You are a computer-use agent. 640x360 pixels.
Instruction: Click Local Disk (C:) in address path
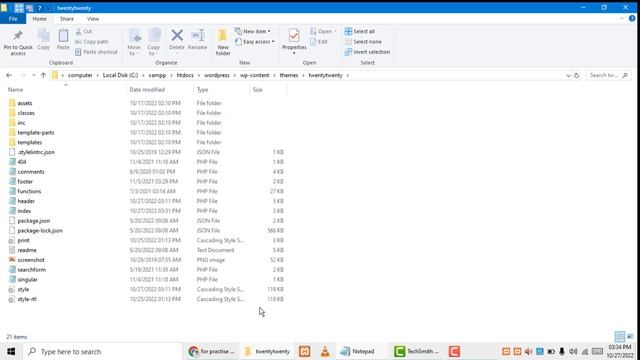pos(120,75)
